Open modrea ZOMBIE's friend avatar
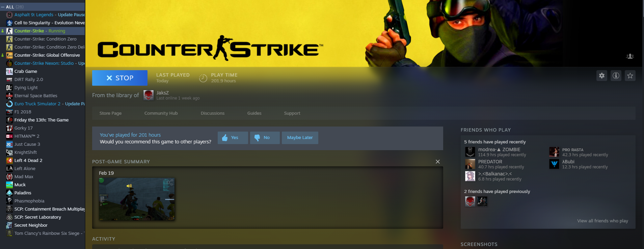Image resolution: width=644 pixels, height=249 pixels. [x=470, y=152]
